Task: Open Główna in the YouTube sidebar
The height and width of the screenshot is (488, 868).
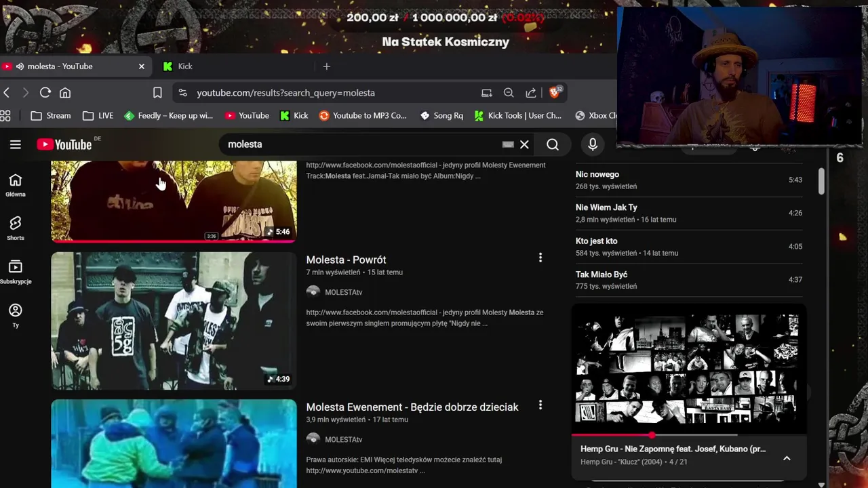Action: coord(16,185)
